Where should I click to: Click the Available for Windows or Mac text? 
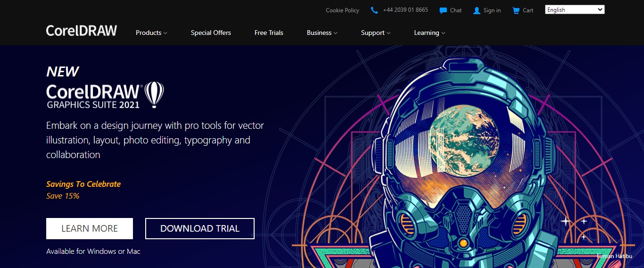(93, 251)
